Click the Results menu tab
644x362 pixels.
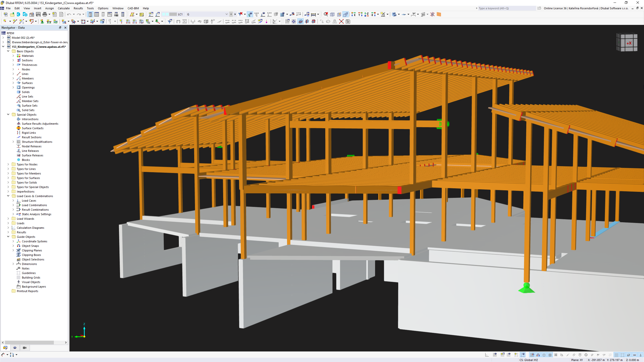click(x=78, y=8)
